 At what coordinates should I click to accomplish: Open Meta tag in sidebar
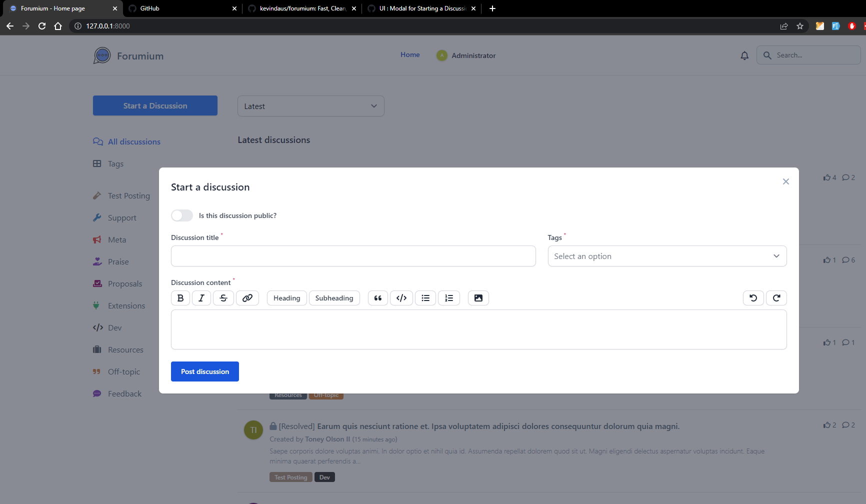(110, 240)
